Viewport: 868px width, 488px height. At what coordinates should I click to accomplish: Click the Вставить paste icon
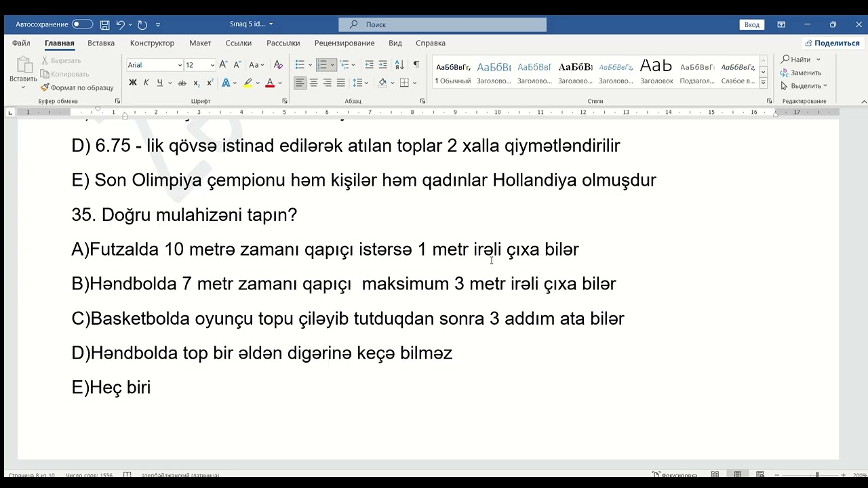(x=23, y=65)
